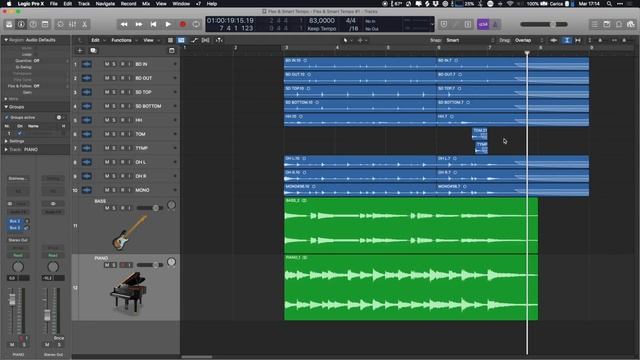Open Window menu
The image size is (640, 360).
coord(181,4)
